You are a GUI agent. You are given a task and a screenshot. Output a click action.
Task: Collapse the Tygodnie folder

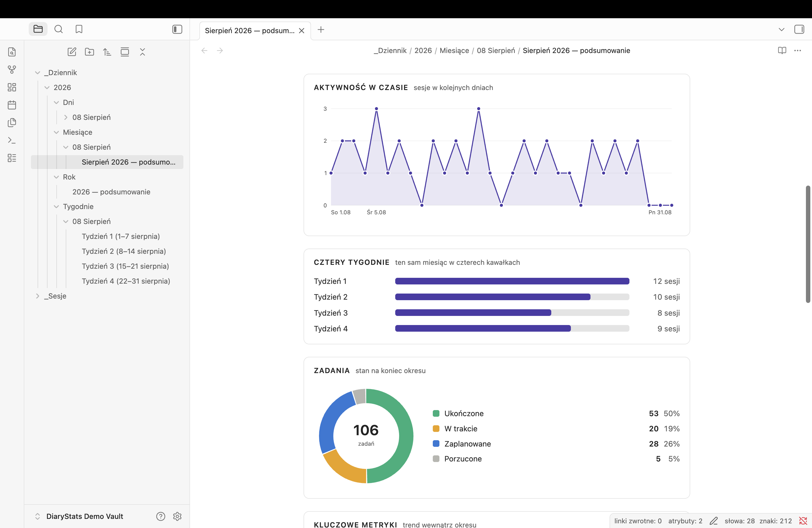(56, 207)
